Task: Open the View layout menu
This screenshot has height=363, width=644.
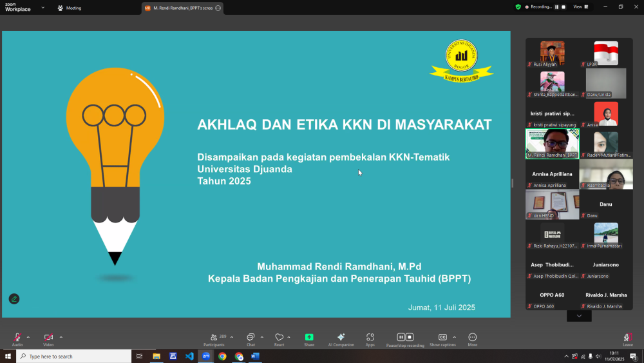Action: pos(581,7)
